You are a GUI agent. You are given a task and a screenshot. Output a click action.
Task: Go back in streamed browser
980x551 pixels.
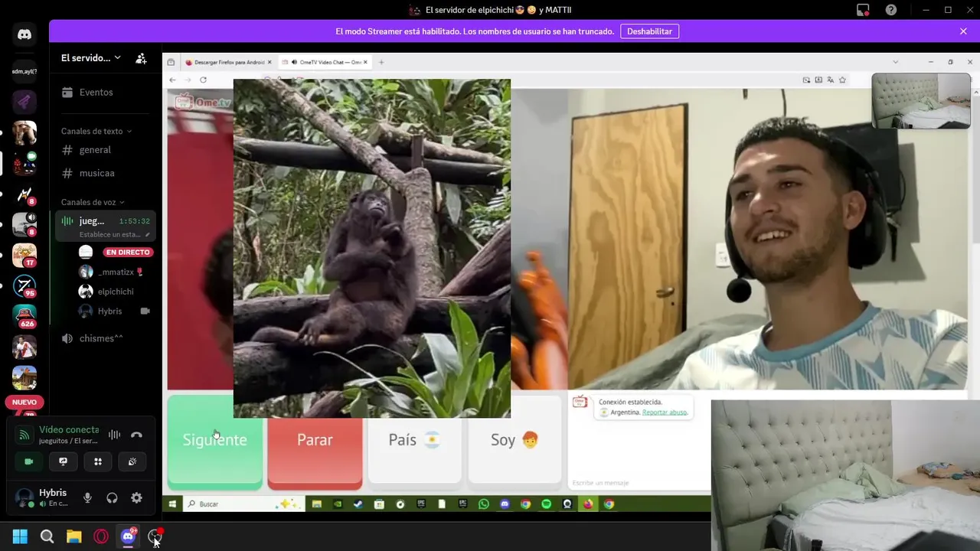[172, 80]
